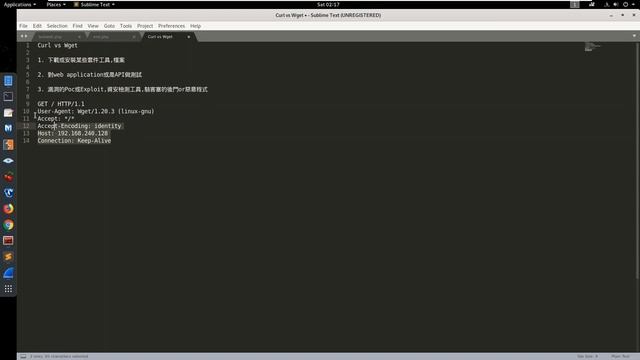Open the Plain Text syntax selector
The height and width of the screenshot is (360, 640).
(620, 356)
